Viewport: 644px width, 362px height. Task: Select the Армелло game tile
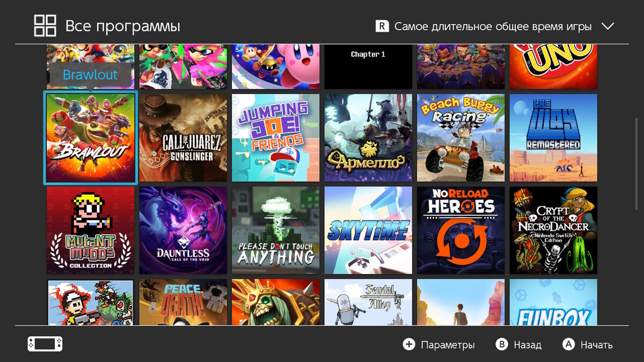tap(368, 138)
